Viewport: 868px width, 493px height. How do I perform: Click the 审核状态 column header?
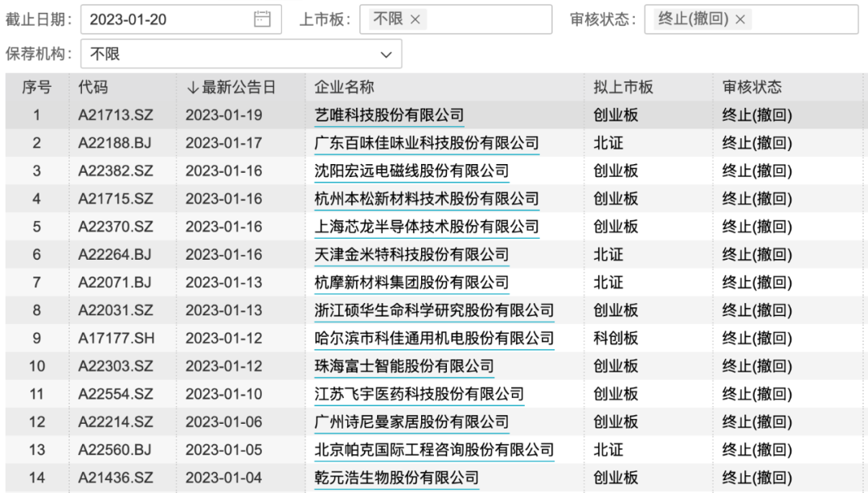(x=751, y=88)
